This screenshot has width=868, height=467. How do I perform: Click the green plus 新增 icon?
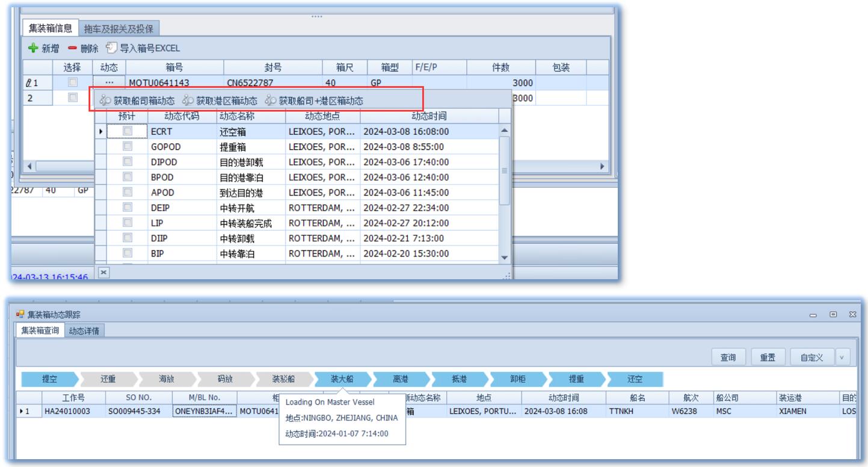click(33, 48)
